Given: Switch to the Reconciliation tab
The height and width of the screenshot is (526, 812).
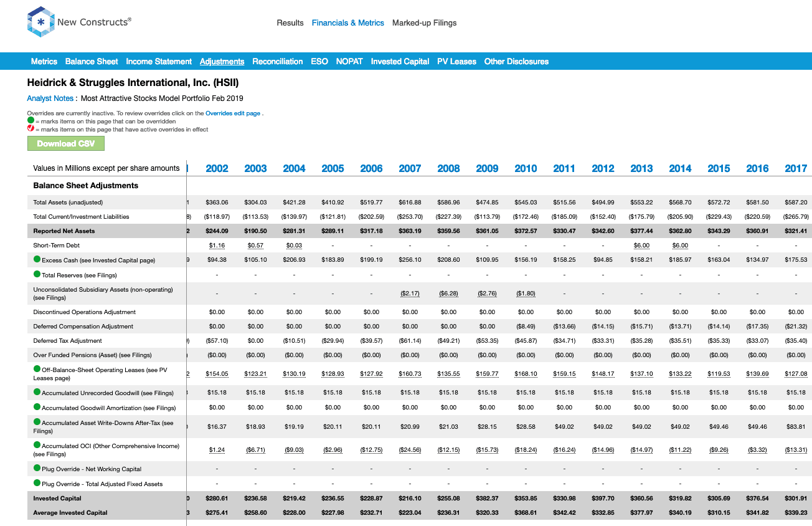Looking at the screenshot, I should point(278,61).
